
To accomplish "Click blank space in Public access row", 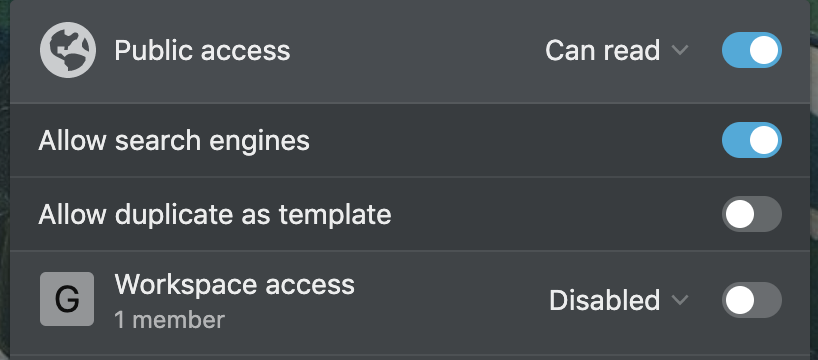I will [417, 51].
